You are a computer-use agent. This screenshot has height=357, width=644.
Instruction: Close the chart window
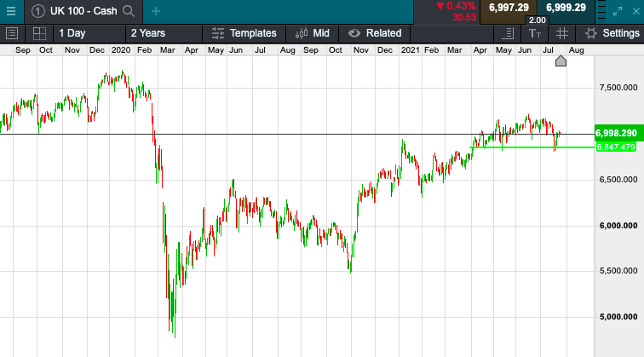(636, 12)
